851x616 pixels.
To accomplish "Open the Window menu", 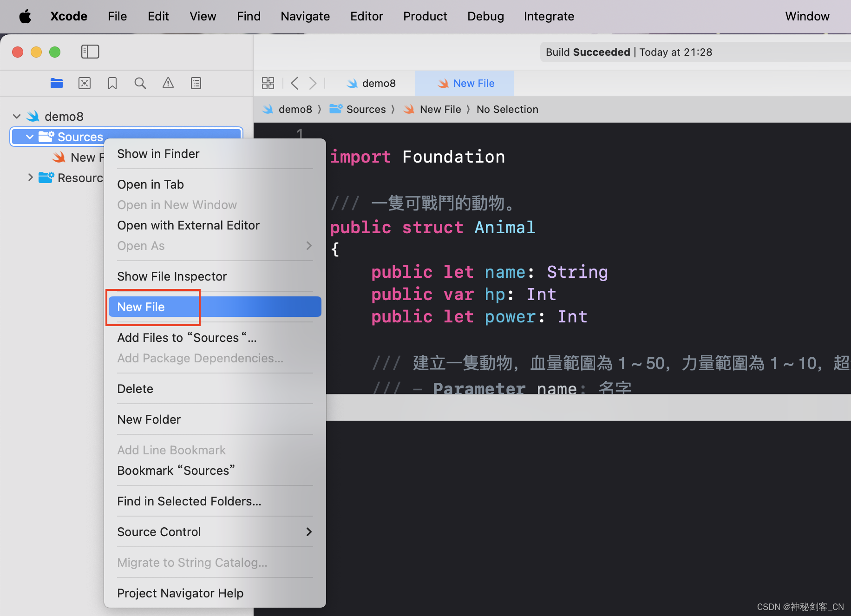I will click(x=807, y=16).
